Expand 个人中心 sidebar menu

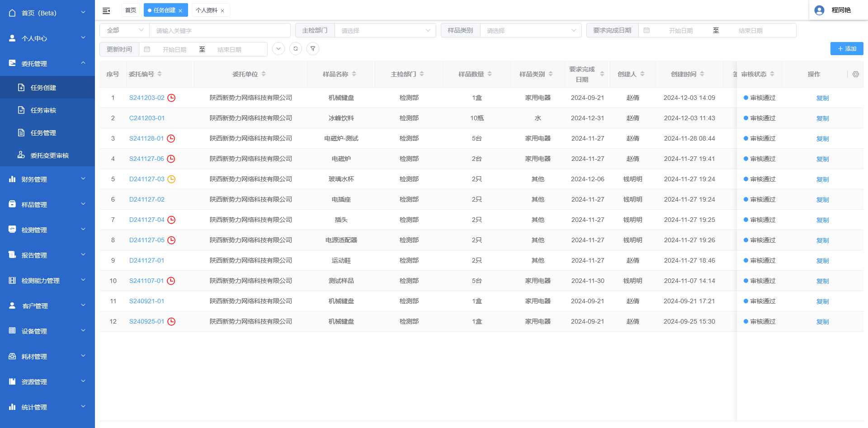click(47, 38)
